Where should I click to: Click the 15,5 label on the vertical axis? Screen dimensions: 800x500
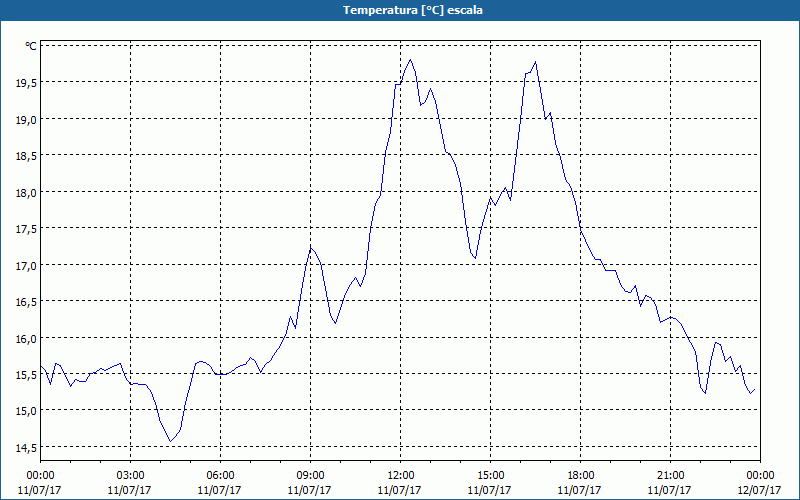pos(26,375)
